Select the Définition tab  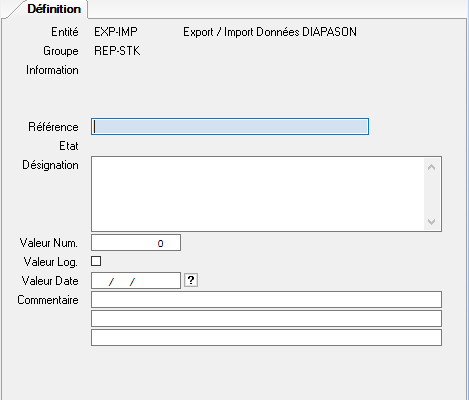pos(54,9)
